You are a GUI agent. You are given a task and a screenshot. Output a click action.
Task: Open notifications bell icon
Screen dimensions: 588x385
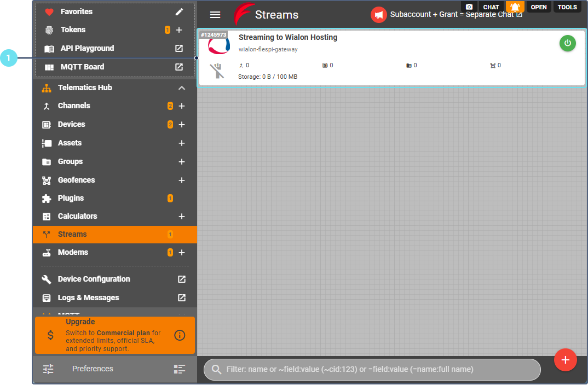(x=515, y=7)
